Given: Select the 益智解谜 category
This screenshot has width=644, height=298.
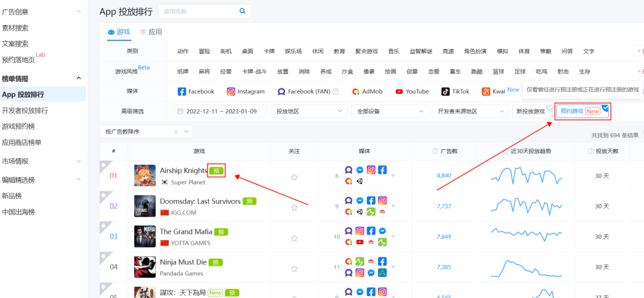Looking at the screenshot, I should [421, 51].
